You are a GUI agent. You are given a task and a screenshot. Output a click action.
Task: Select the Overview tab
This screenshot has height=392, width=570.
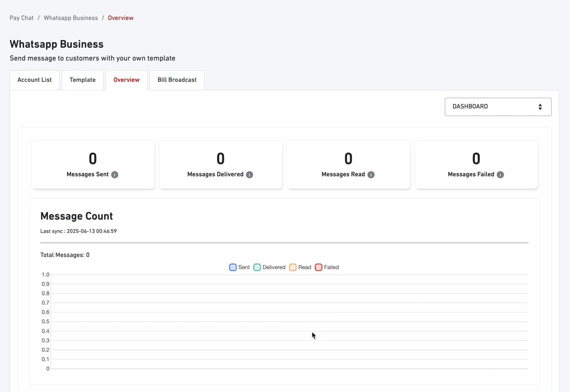point(126,80)
